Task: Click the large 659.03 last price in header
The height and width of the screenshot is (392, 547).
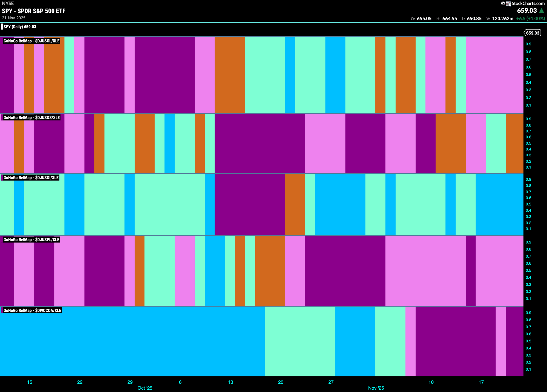Action: tap(527, 11)
